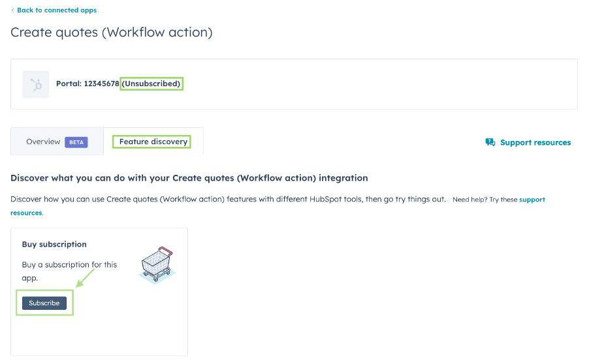Click the "Create quotes (Workflow action)" page title
Screen dimensions: 589x364
click(112, 32)
